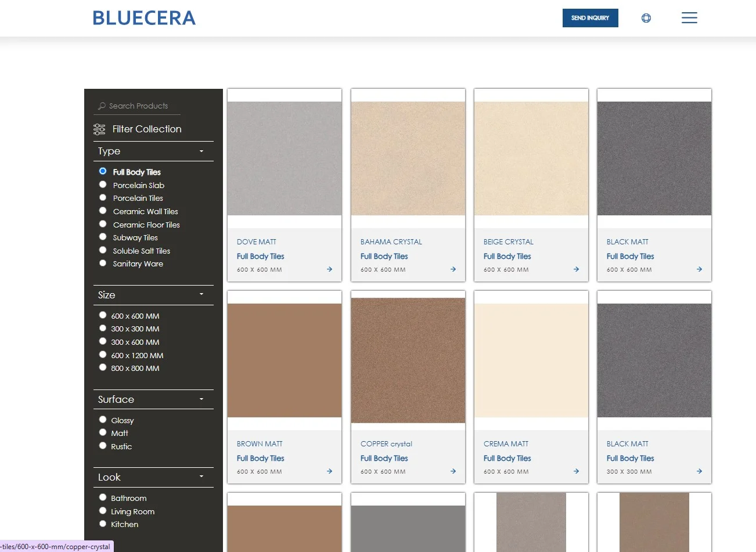Open the BAHAMA CRYSTAL product link
756x552 pixels.
(x=391, y=242)
